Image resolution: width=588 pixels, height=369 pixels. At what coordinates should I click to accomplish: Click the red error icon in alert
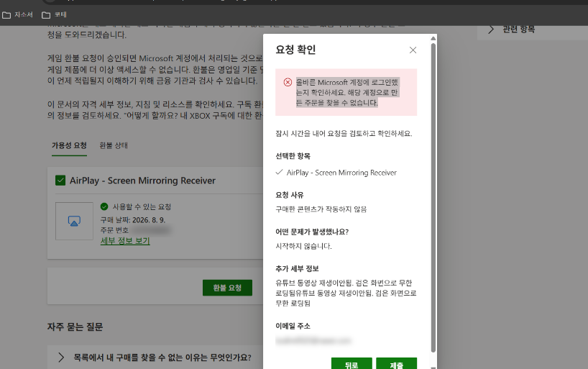click(x=288, y=82)
